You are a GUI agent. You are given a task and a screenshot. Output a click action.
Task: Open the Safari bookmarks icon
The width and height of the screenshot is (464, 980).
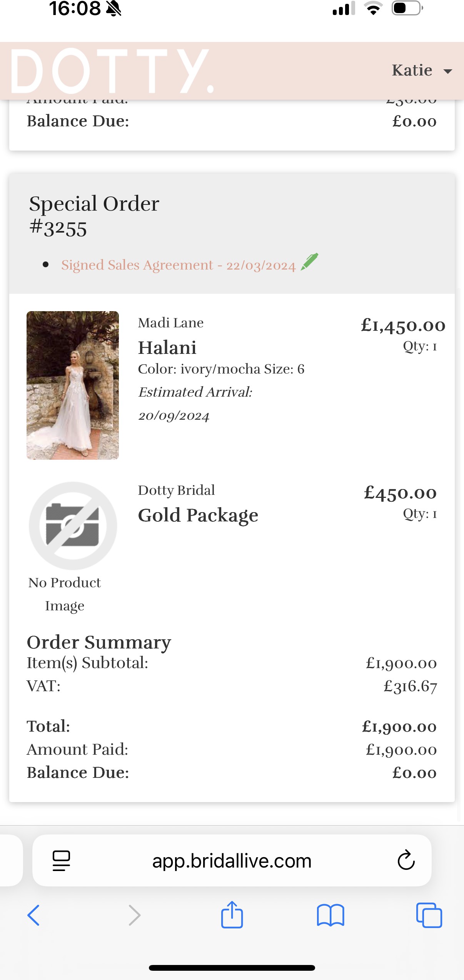tap(330, 915)
